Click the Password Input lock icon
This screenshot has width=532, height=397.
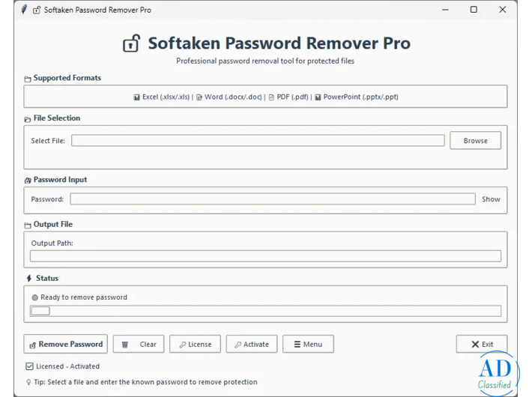(28, 181)
